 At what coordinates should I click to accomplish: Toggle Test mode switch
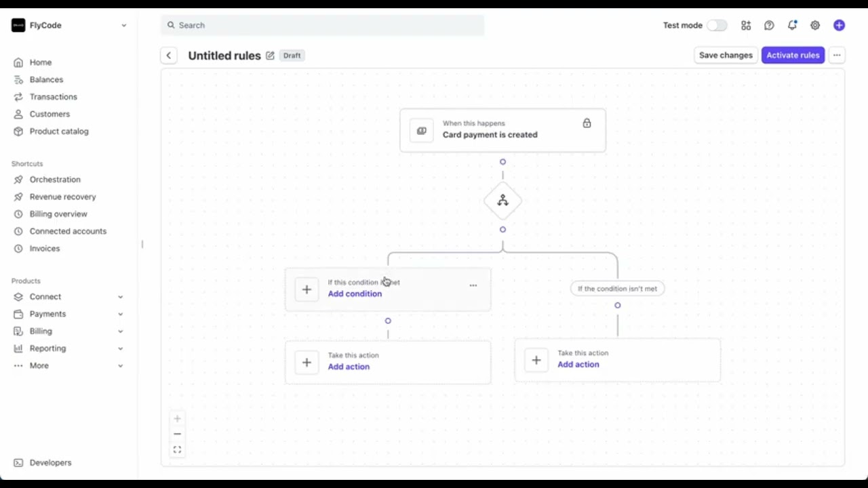(717, 25)
